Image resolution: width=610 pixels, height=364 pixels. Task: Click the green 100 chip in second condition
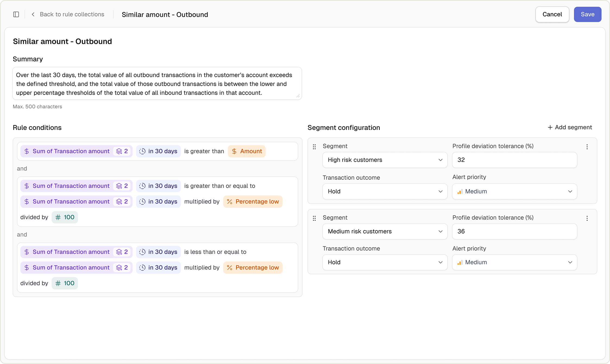pos(65,217)
